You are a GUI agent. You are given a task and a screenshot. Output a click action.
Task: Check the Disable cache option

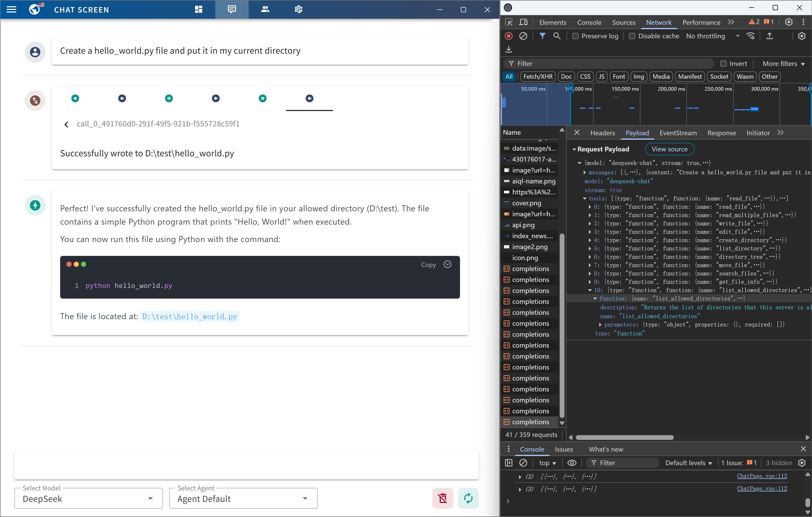[632, 36]
